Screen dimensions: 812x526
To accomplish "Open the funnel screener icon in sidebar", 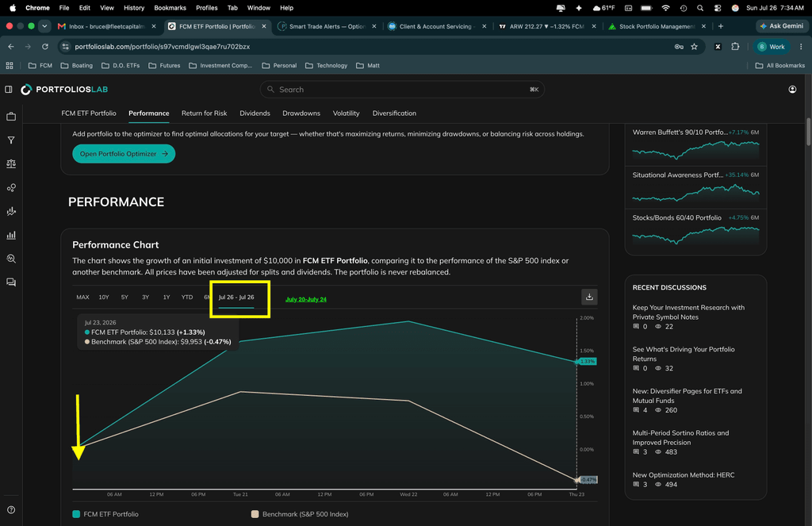I will click(11, 140).
